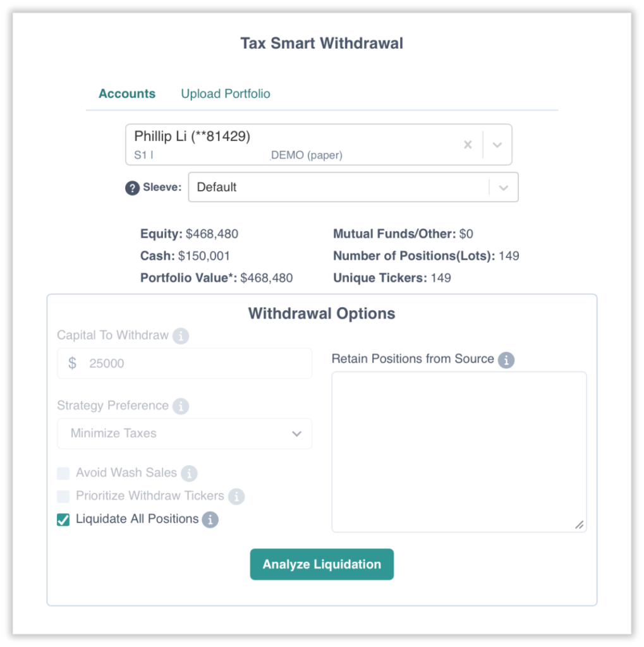
Task: Open the Upload Portfolio tab
Action: coord(226,94)
